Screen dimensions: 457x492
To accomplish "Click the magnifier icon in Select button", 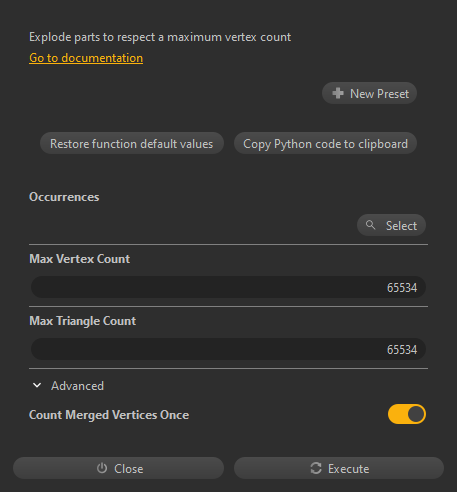I will click(x=370, y=225).
